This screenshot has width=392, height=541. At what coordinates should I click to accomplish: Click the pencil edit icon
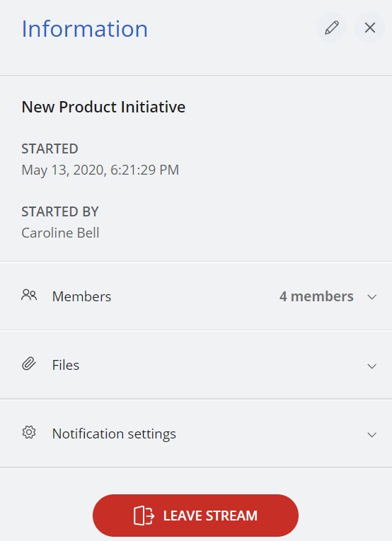click(332, 28)
